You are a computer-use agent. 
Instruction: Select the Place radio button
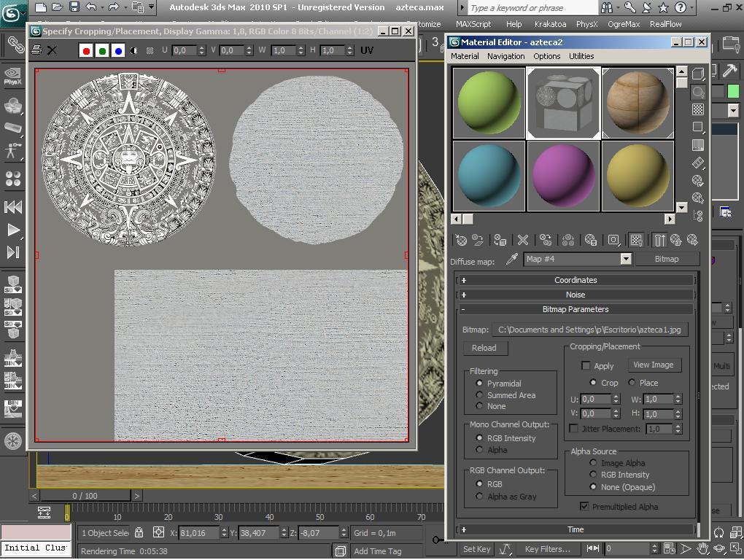tap(632, 382)
